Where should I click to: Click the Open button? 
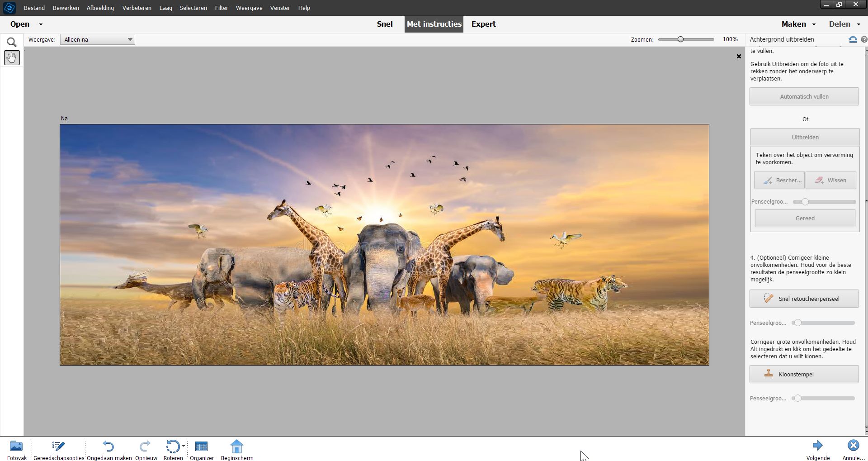click(20, 24)
